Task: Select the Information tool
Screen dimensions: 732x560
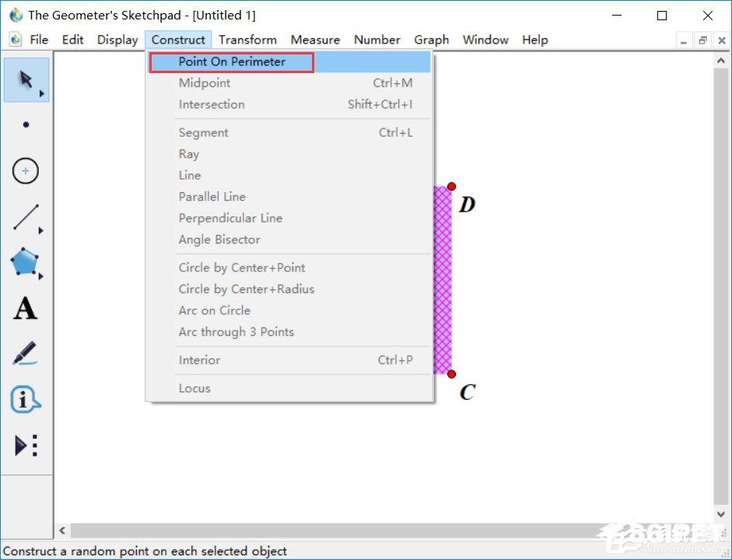Action: pos(25,399)
